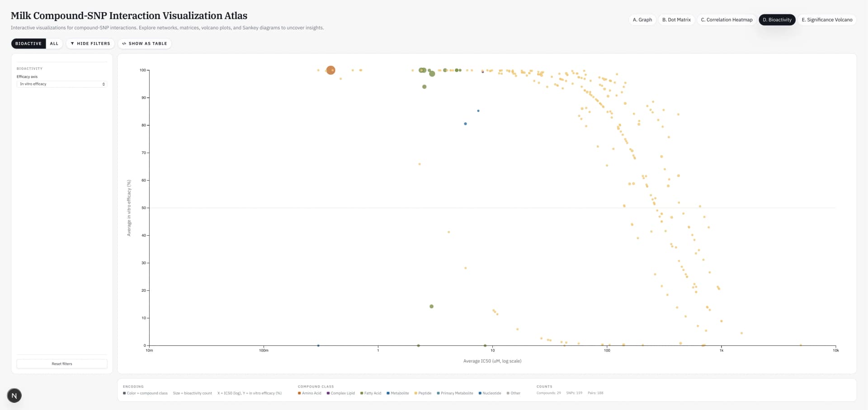Hide the filters panel

(x=90, y=44)
